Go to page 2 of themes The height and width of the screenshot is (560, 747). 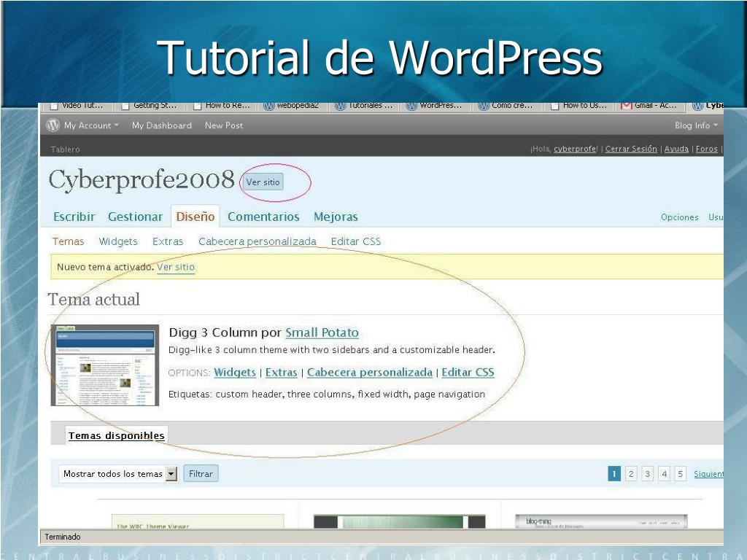point(631,474)
